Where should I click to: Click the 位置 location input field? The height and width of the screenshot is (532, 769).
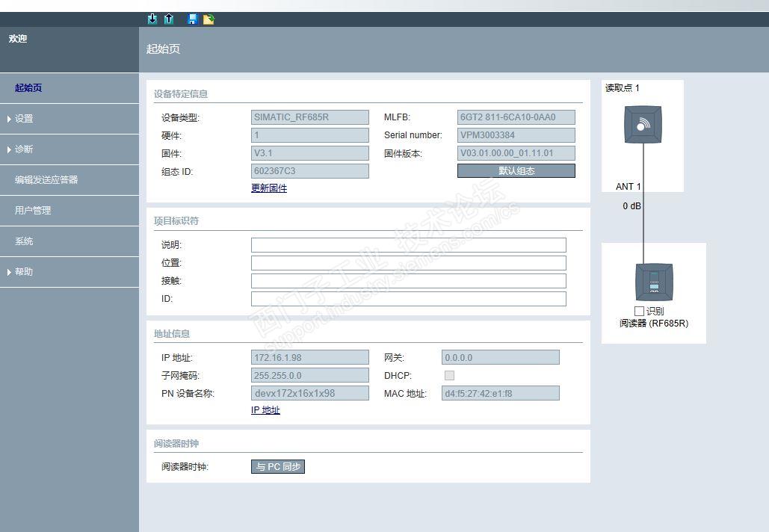point(409,263)
